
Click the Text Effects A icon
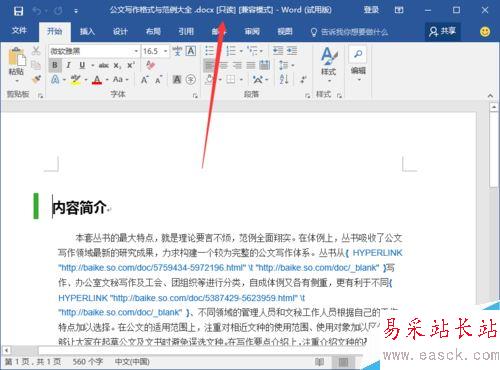click(x=55, y=79)
